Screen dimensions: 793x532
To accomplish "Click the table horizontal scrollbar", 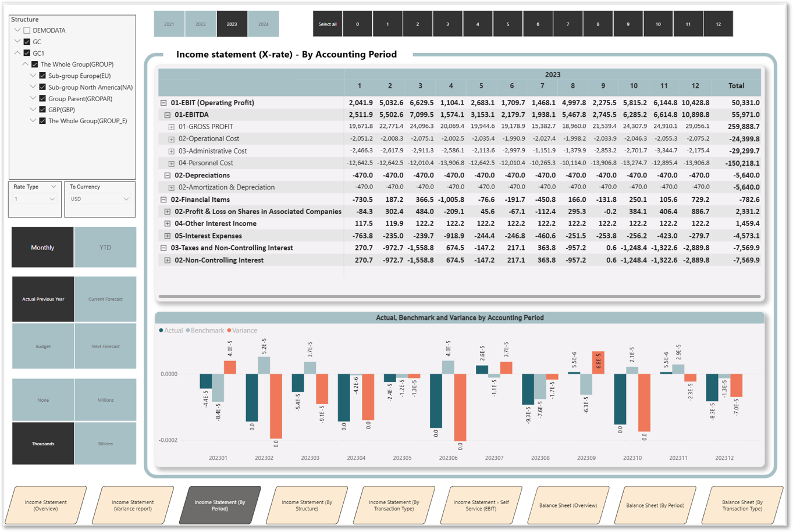I will coord(460,297).
